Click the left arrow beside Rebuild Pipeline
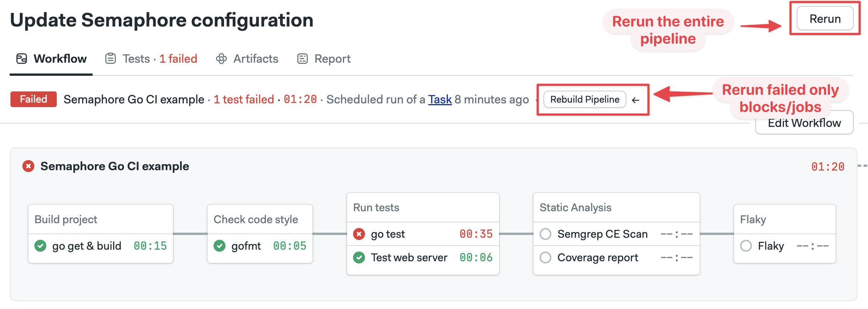The width and height of the screenshot is (868, 309). 636,100
